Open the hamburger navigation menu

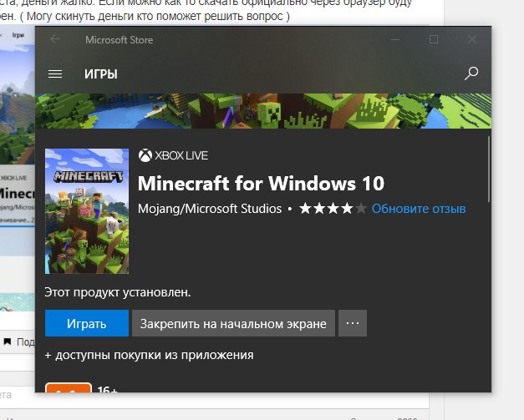click(55, 73)
